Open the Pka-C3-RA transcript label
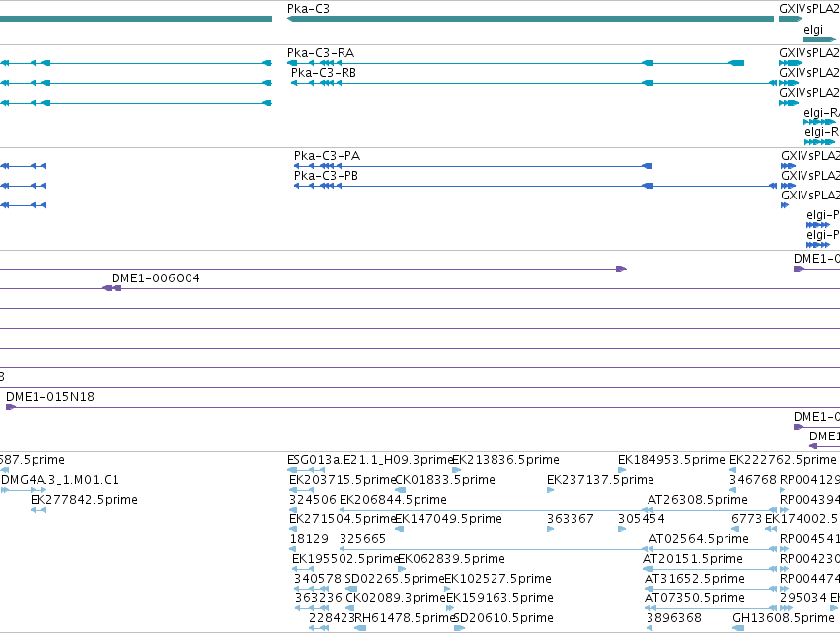 pyautogui.click(x=321, y=53)
